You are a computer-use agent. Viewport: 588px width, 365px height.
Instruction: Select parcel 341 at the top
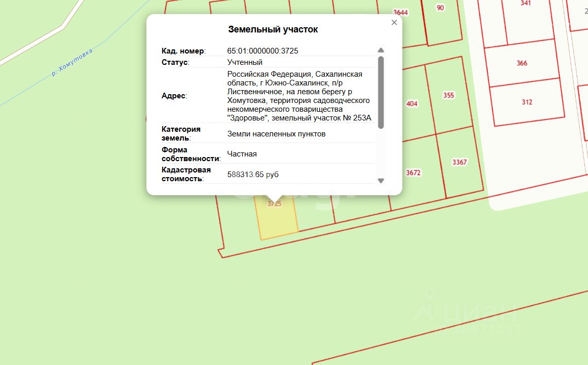[x=525, y=3]
